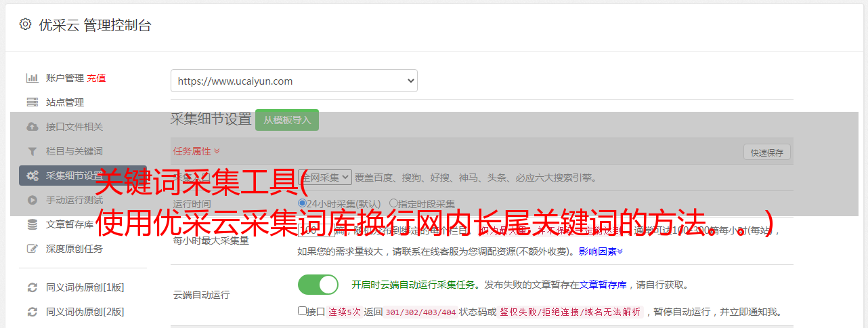Image resolution: width=868 pixels, height=328 pixels.
Task: Click the 每小时最大采集量 input field
Action: (317, 230)
